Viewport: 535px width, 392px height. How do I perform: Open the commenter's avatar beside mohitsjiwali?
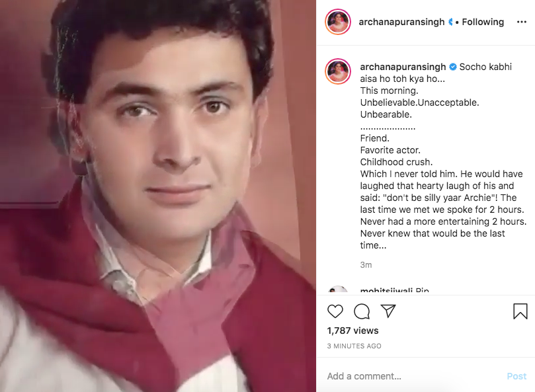338,292
